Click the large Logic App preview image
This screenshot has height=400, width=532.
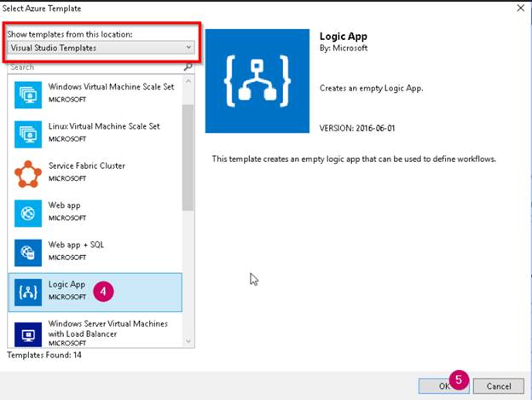coord(257,81)
